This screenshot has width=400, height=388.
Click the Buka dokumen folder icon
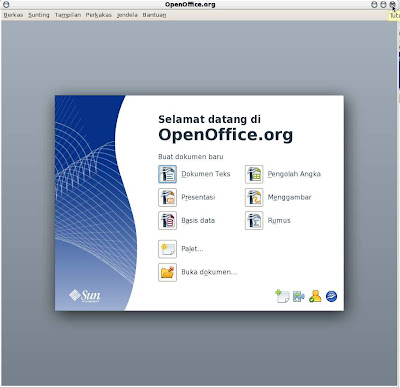(x=167, y=272)
